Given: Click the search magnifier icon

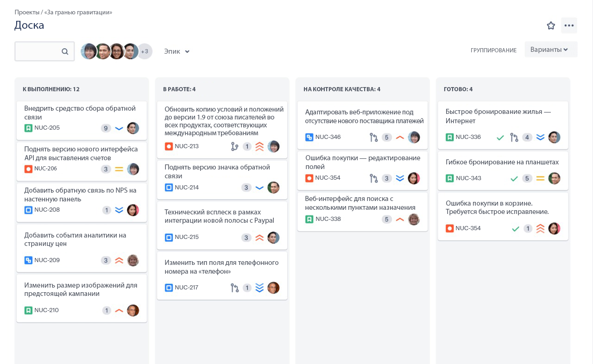Looking at the screenshot, I should tap(65, 51).
